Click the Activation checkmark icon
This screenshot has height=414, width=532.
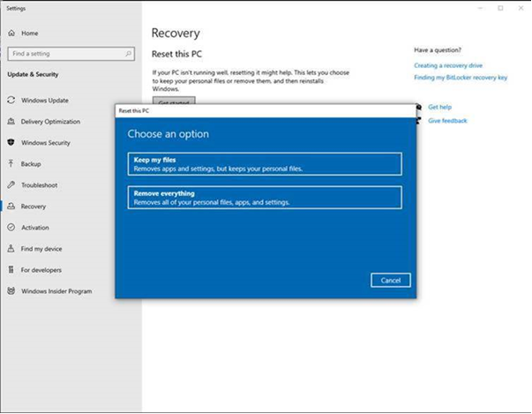[11, 227]
